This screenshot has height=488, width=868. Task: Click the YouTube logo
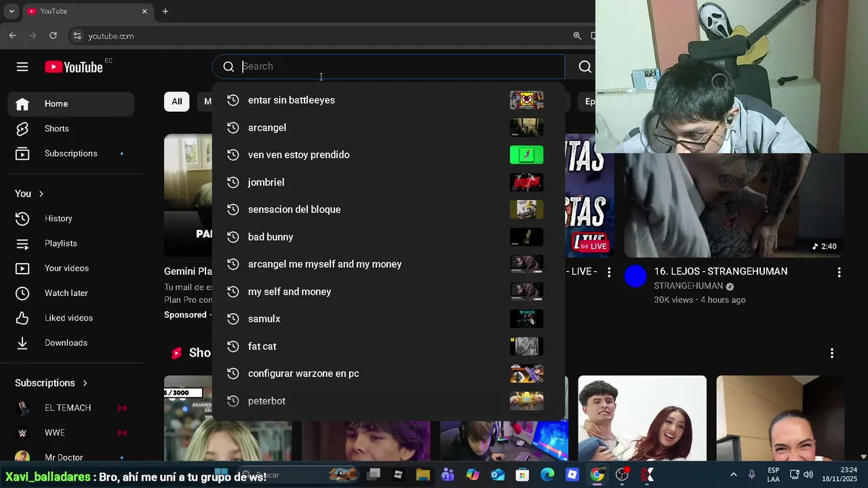coord(74,66)
